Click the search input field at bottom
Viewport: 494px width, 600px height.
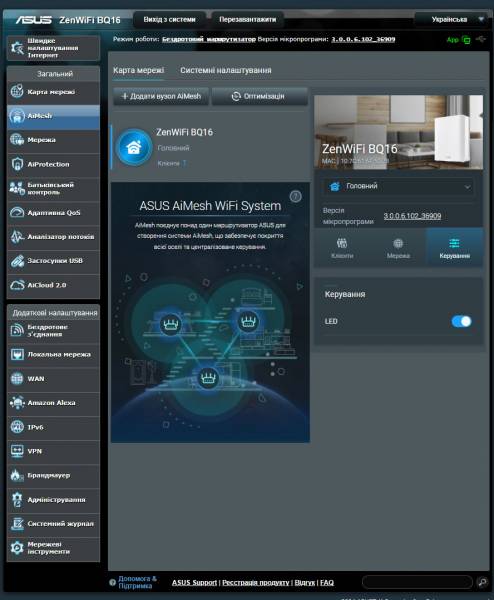coord(417,582)
